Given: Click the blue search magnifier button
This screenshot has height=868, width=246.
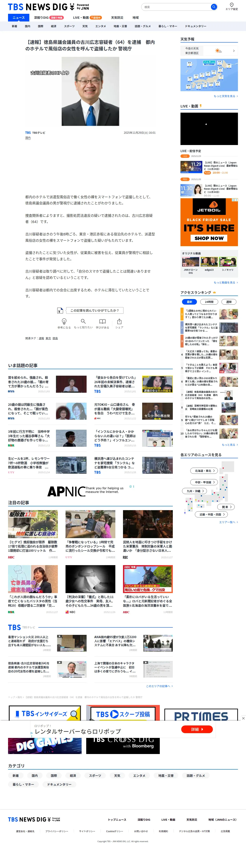Looking at the screenshot, I should click(x=214, y=7).
